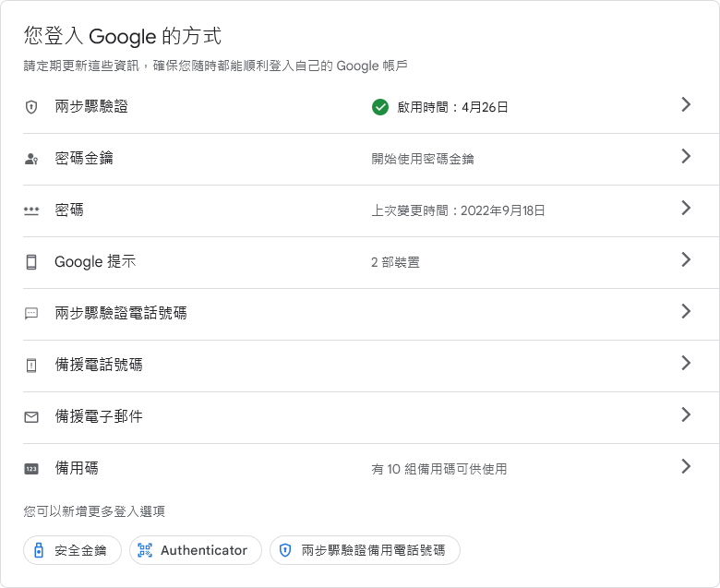
Task: Click the phone icon beside Google 提示
Action: coord(31,262)
